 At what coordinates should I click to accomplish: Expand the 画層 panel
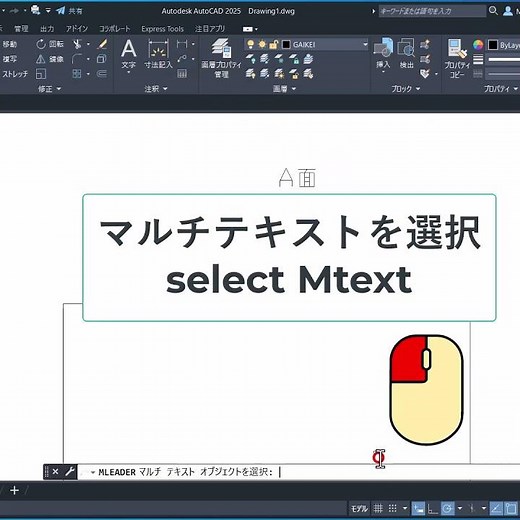(284, 89)
